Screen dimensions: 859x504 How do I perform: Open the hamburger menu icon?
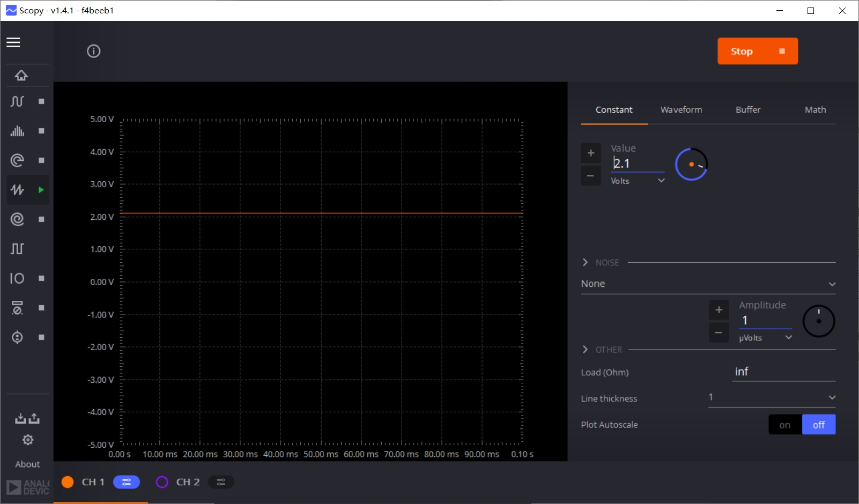coord(13,42)
